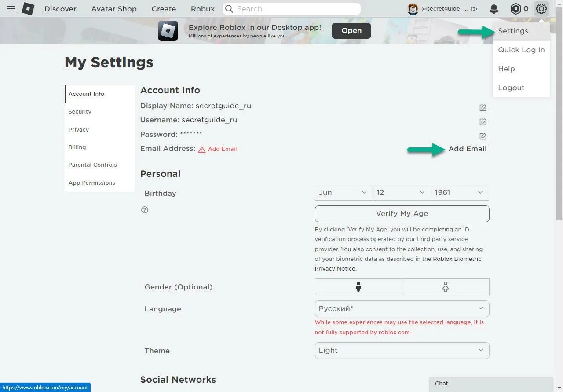Select the male gender option
This screenshot has width=563, height=392.
point(358,287)
